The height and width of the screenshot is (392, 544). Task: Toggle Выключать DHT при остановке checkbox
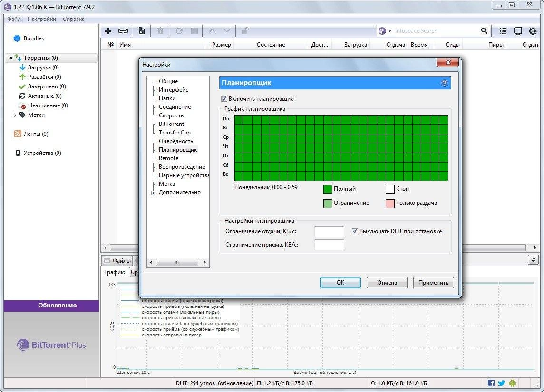pos(355,231)
